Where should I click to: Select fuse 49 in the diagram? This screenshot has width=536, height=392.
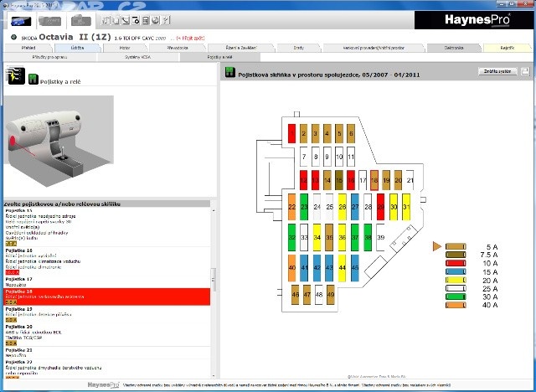click(331, 295)
